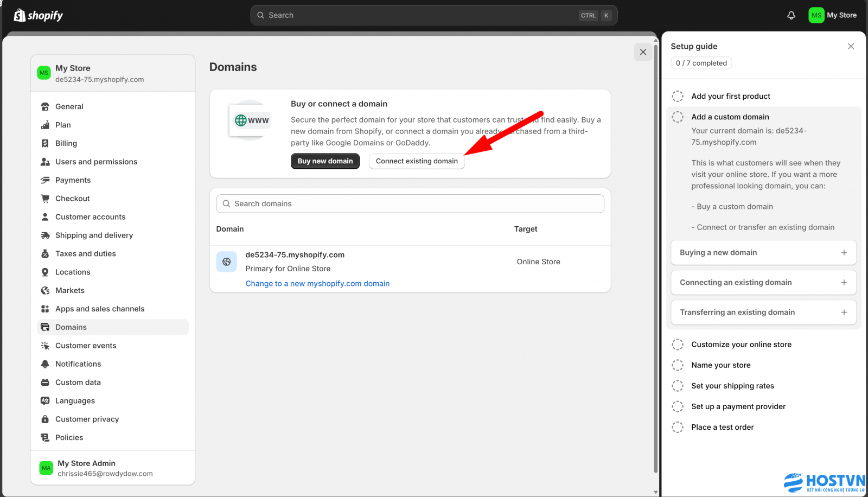Click the Notifications bell icon in sidebar
Image resolution: width=868 pixels, height=497 pixels.
45,364
